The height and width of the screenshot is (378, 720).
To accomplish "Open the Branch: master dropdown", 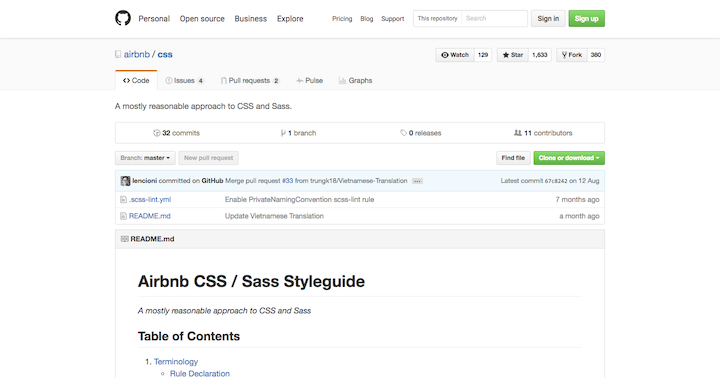I will click(145, 158).
